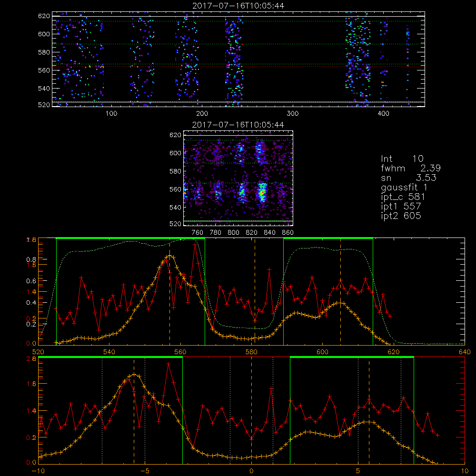Image resolution: width=476 pixels, height=476 pixels.
Task: Click red y-axis label 1.4 of bottom plot
Action: pos(31,411)
